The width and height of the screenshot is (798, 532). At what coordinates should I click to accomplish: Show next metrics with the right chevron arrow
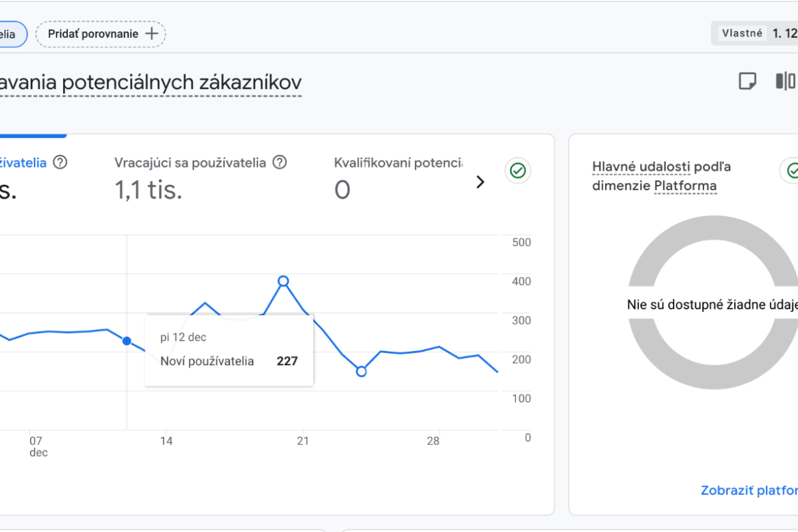click(480, 182)
